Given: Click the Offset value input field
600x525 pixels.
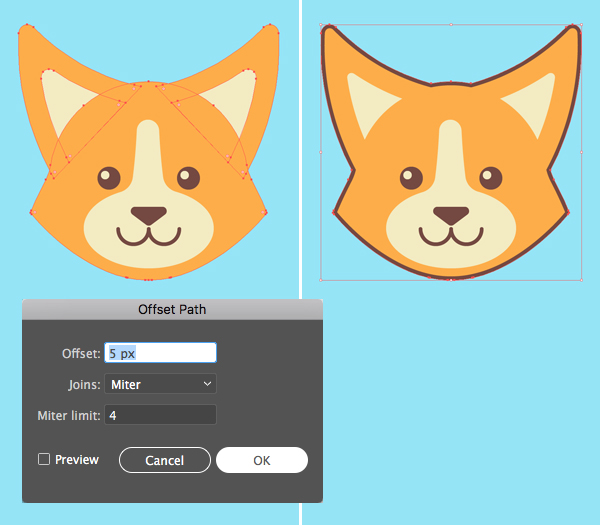Looking at the screenshot, I should [x=160, y=353].
